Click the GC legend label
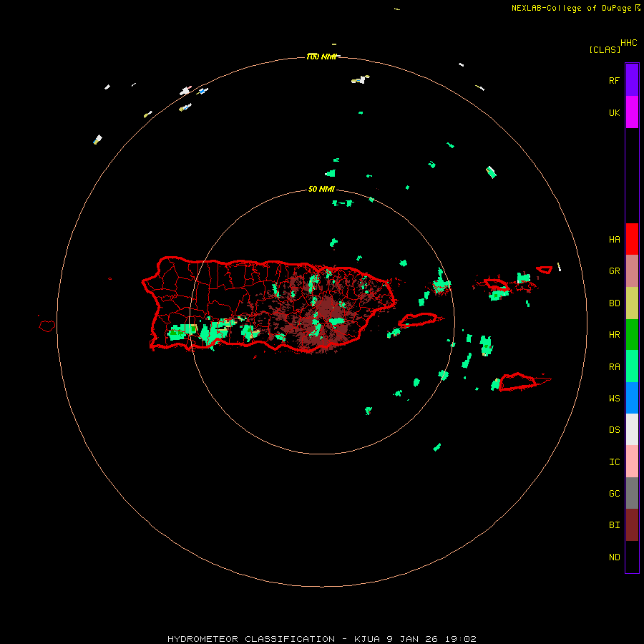Screen dimensions: 644x644 coord(614,494)
